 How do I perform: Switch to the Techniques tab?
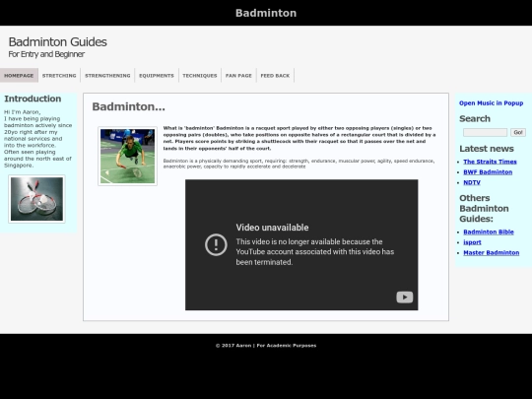(200, 75)
